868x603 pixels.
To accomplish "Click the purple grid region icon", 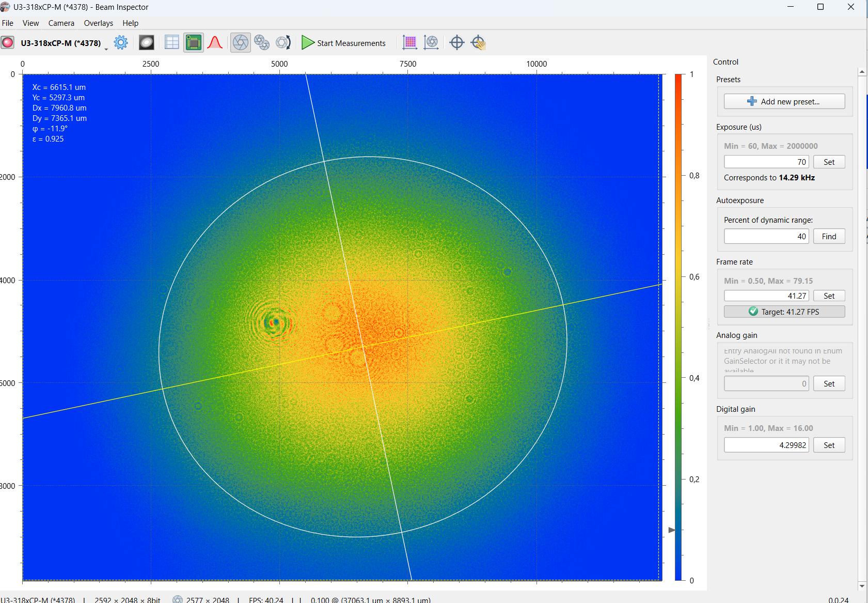I will click(x=409, y=43).
